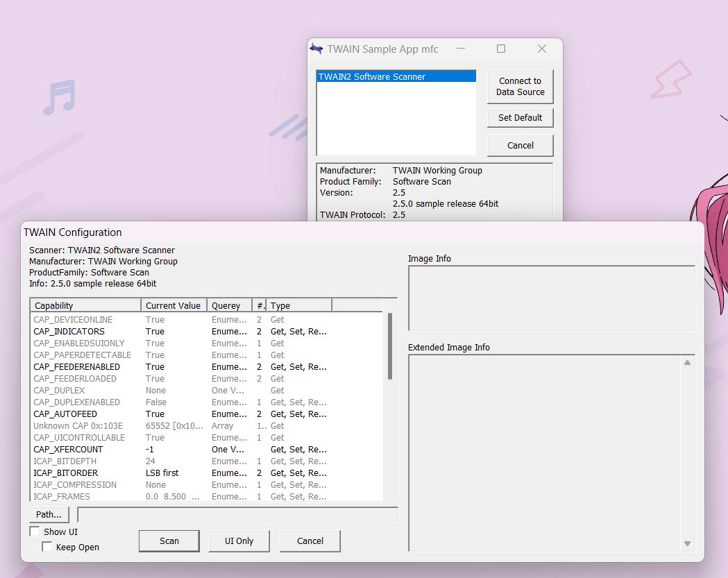
Task: Click the Type column header
Action: [x=299, y=305]
